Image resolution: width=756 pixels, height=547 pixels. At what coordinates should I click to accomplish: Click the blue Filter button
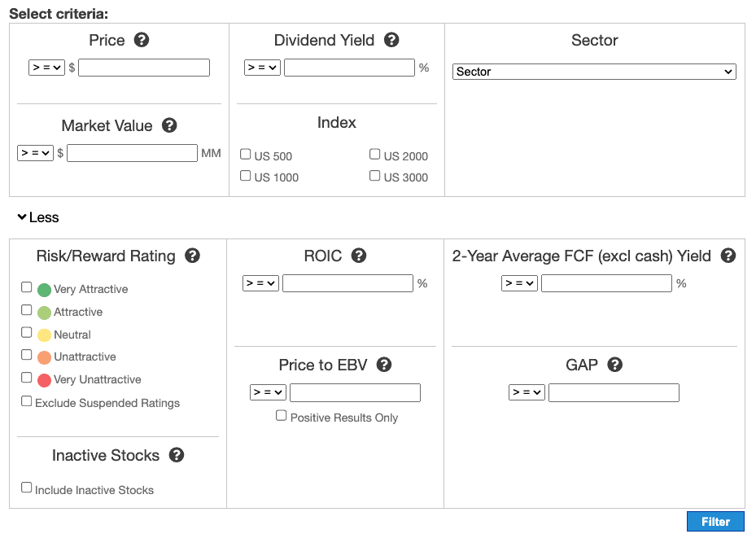coord(715,522)
